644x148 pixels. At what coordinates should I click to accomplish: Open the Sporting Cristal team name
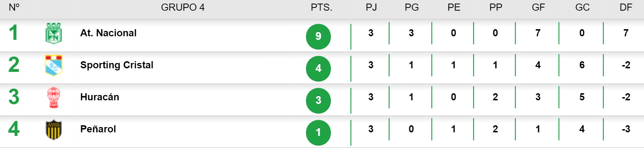click(117, 65)
